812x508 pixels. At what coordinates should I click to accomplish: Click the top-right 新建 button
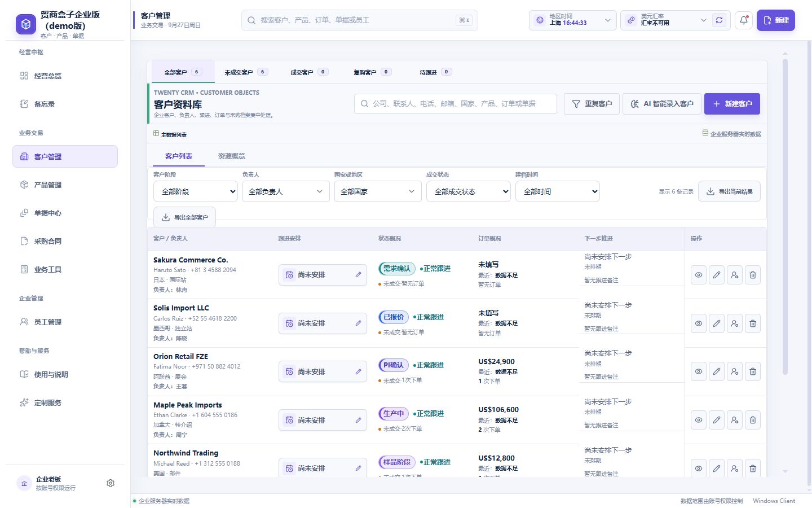point(776,20)
